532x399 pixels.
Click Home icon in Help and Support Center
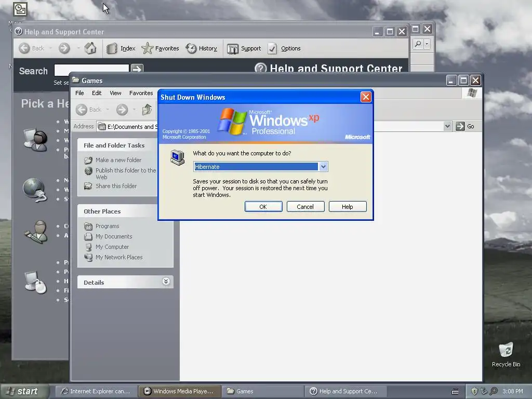click(90, 48)
